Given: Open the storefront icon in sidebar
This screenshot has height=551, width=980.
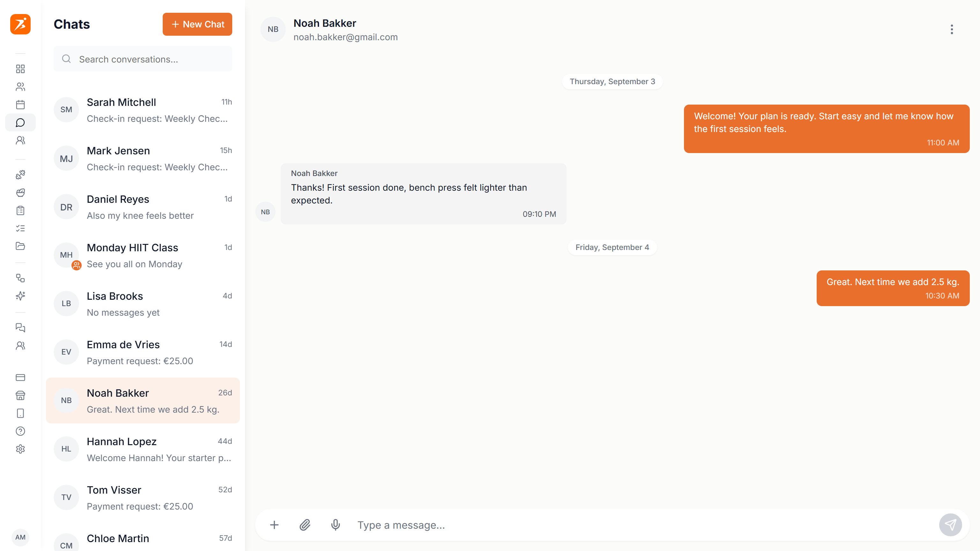Looking at the screenshot, I should click(20, 395).
